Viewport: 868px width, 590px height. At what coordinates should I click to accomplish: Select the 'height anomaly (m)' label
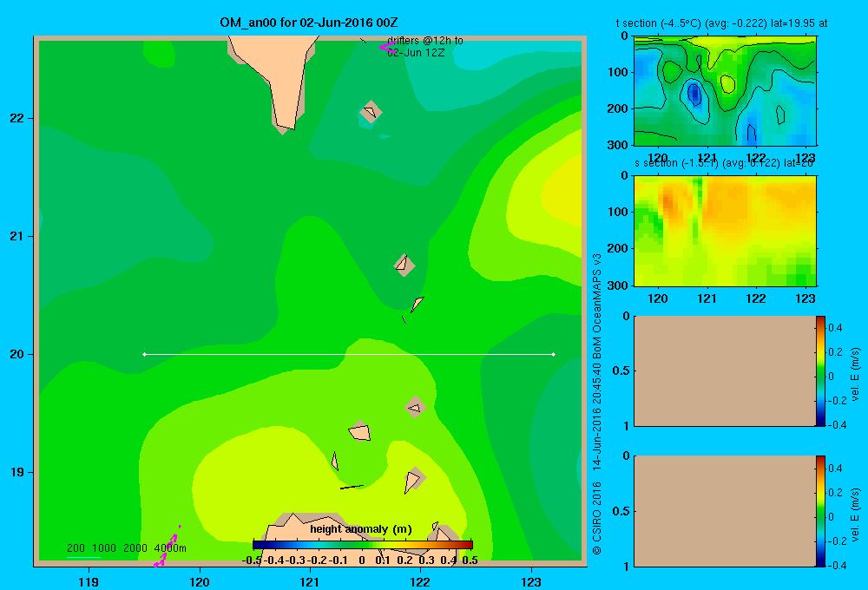361,529
